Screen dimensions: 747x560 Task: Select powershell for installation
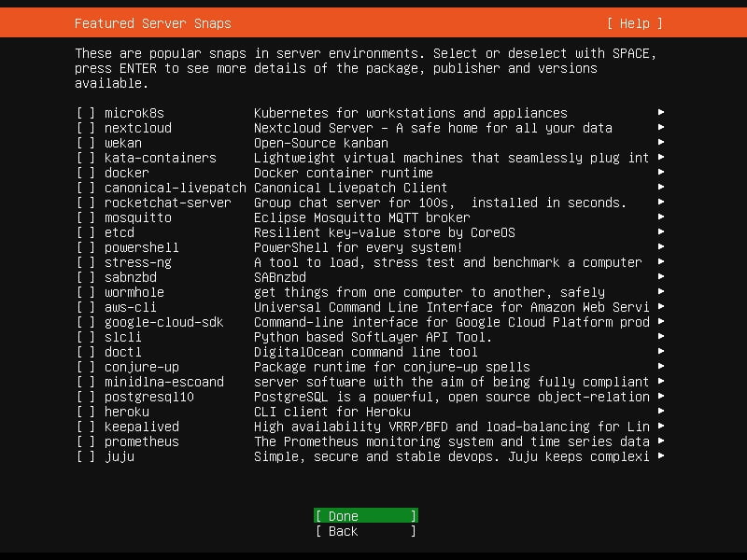(x=85, y=247)
